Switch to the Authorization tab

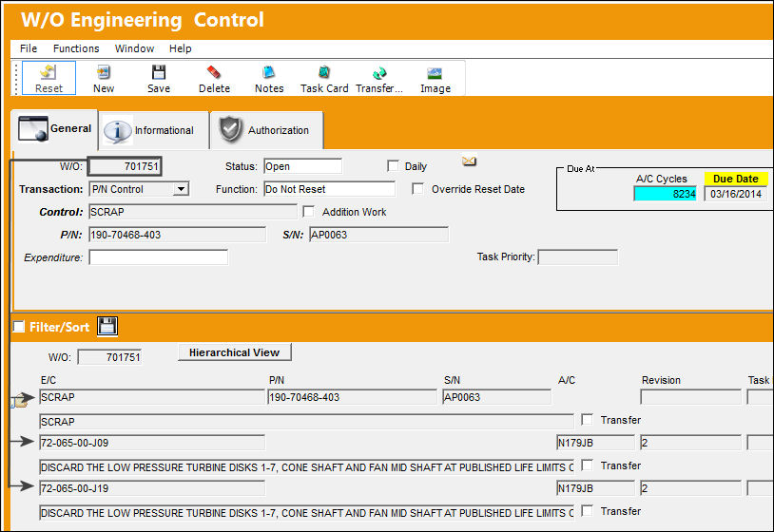point(266,130)
